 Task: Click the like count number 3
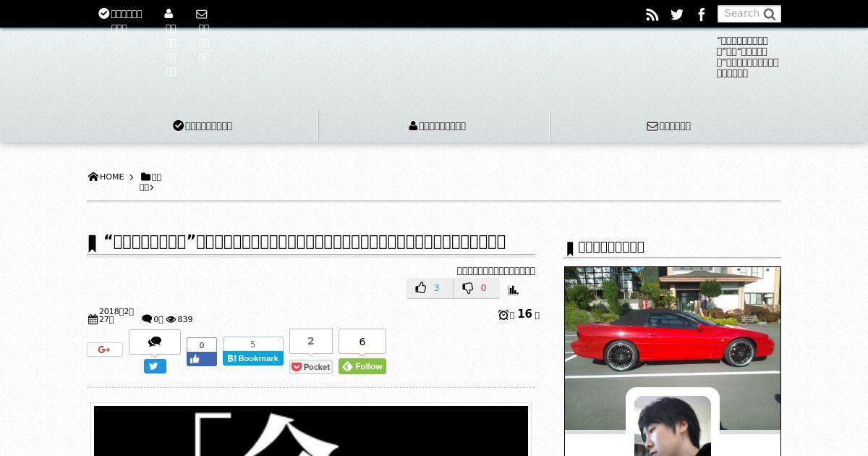(436, 288)
